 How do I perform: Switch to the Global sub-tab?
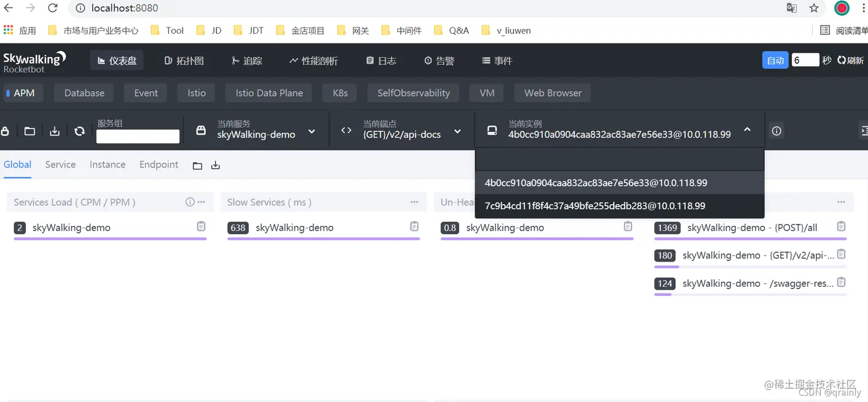coord(17,165)
